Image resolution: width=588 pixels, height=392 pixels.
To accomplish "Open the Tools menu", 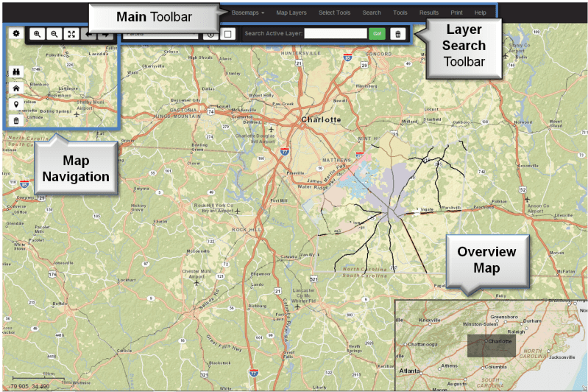I will coord(400,13).
